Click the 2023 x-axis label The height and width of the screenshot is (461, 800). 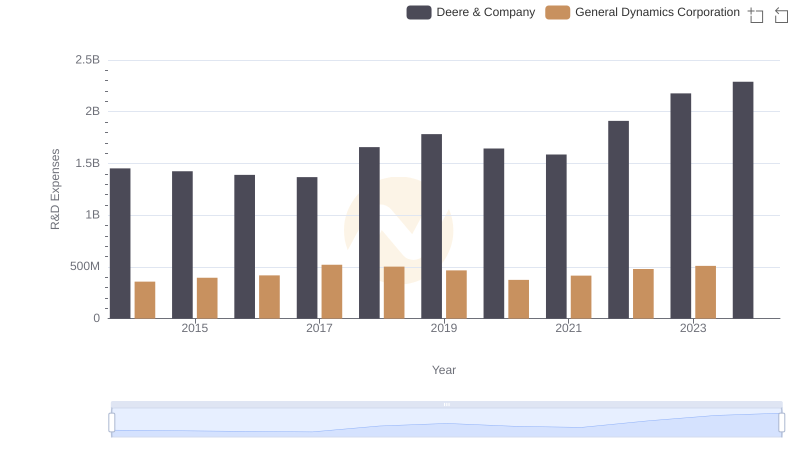693,328
